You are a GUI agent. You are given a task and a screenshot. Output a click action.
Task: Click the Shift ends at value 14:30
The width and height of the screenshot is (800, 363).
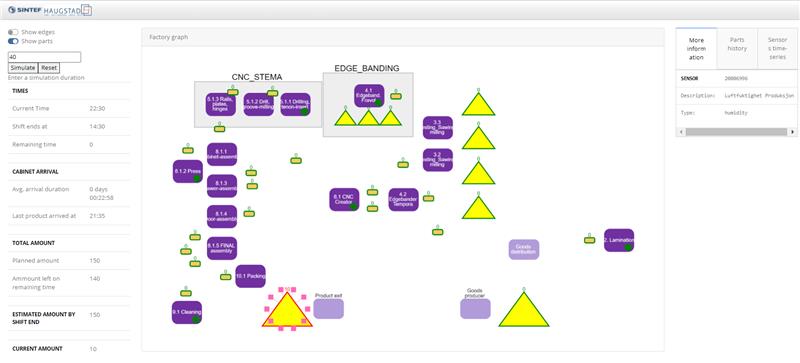tap(97, 127)
